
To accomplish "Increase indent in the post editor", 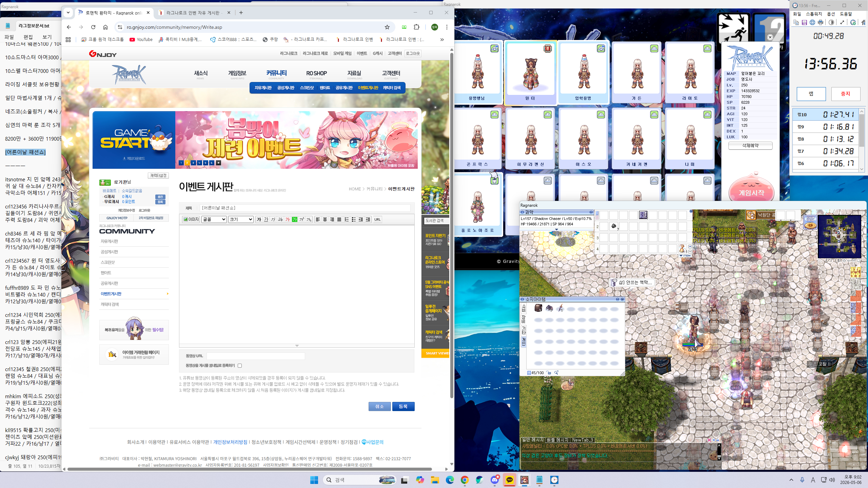I will tap(368, 220).
